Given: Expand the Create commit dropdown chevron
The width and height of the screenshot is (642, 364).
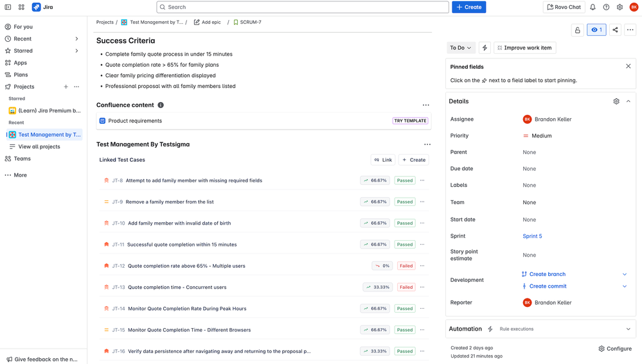Looking at the screenshot, I should [x=625, y=286].
